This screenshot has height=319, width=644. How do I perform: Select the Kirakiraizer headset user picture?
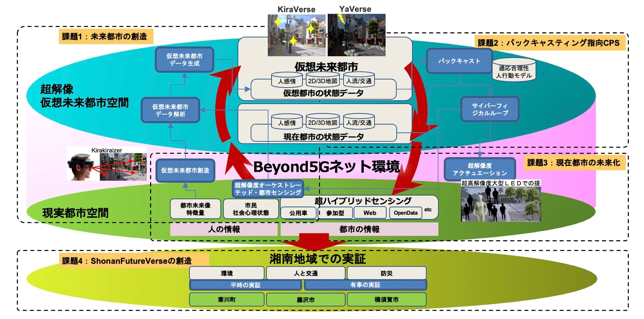pos(106,164)
